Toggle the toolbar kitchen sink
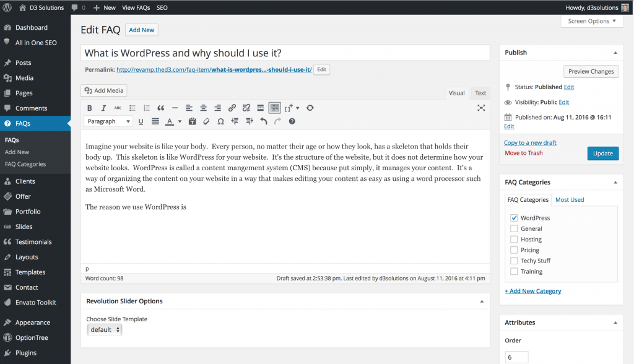Image resolution: width=634 pixels, height=364 pixels. coord(274,108)
